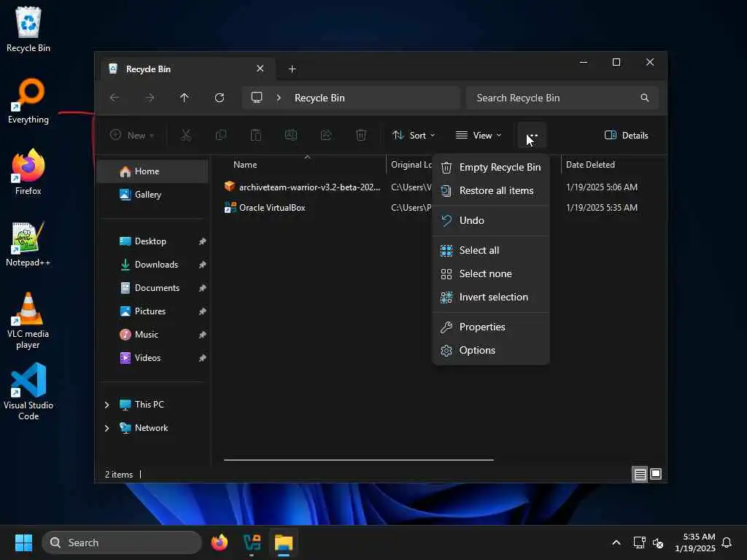Screen dimensions: 747x560
Task: Open Everything desktop shortcut
Action: point(28,101)
